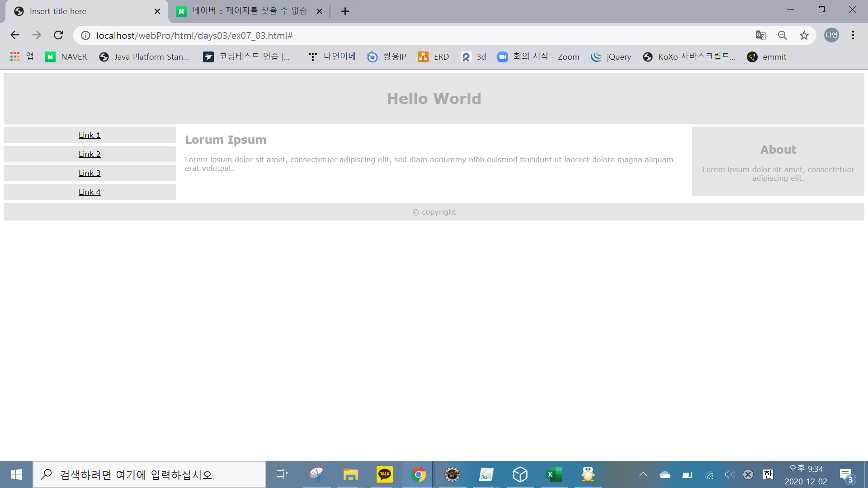Viewport: 868px width, 488px height.
Task: Open the Google Translate page icon
Action: click(x=760, y=35)
